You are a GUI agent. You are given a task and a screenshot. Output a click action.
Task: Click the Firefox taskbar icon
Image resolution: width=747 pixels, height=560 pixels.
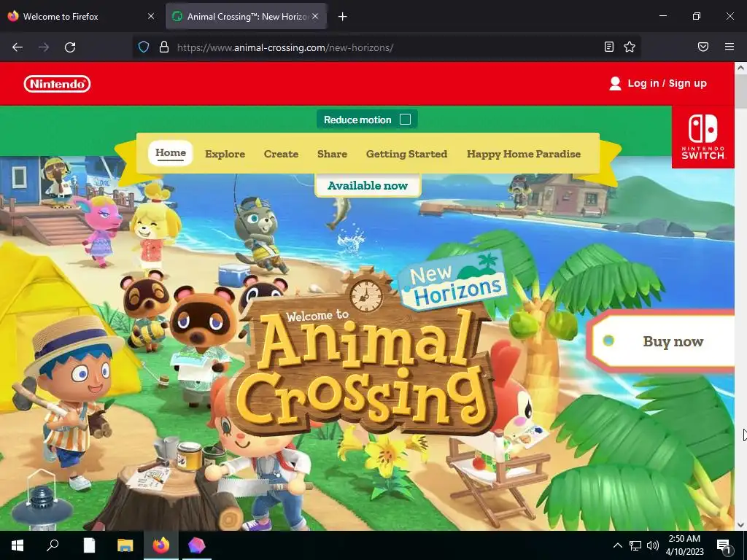tap(161, 545)
